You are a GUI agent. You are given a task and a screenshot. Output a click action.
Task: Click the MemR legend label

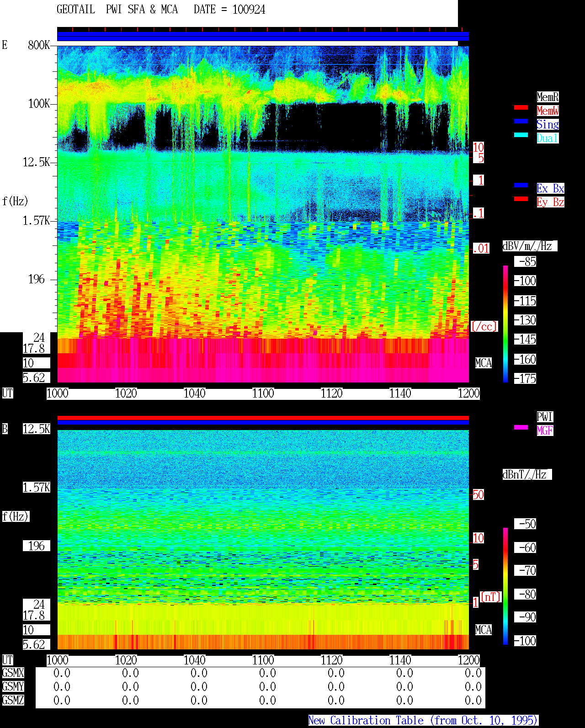pos(548,97)
